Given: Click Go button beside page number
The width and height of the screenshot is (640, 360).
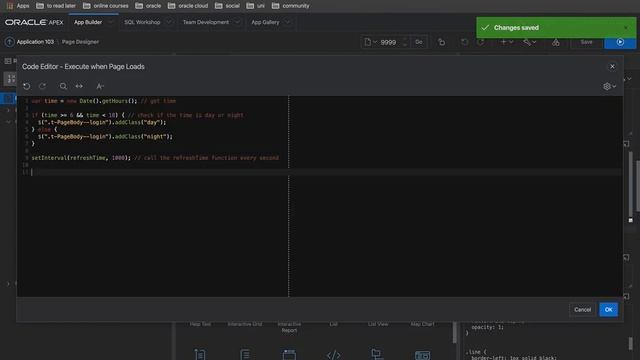Looking at the screenshot, I should 419,42.
